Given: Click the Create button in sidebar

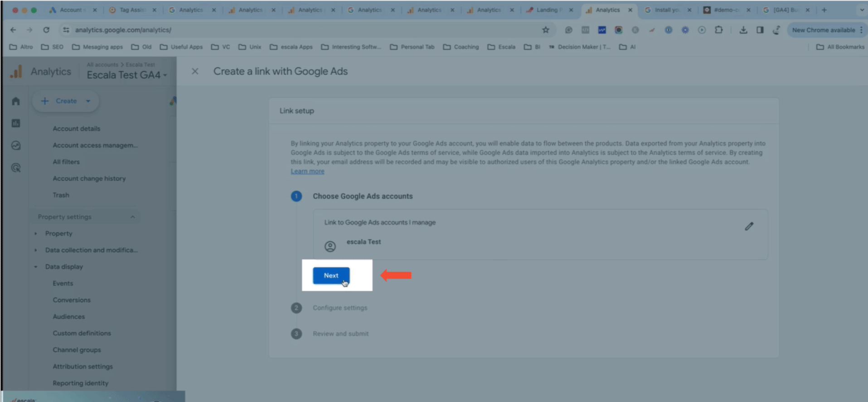Looking at the screenshot, I should coord(66,101).
